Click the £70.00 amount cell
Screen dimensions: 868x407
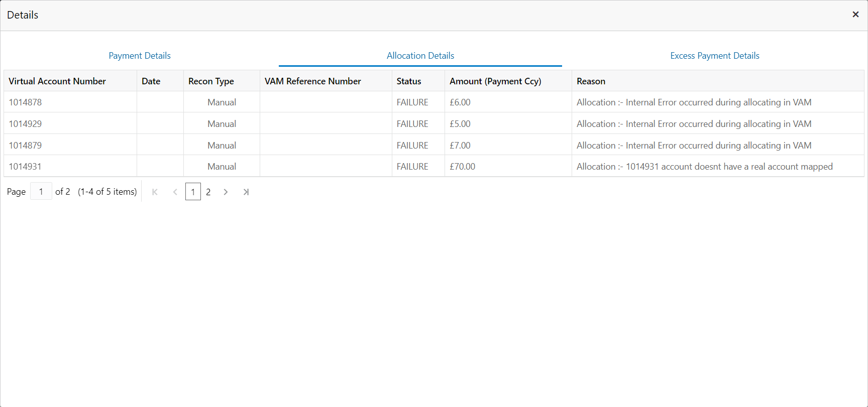click(x=508, y=166)
